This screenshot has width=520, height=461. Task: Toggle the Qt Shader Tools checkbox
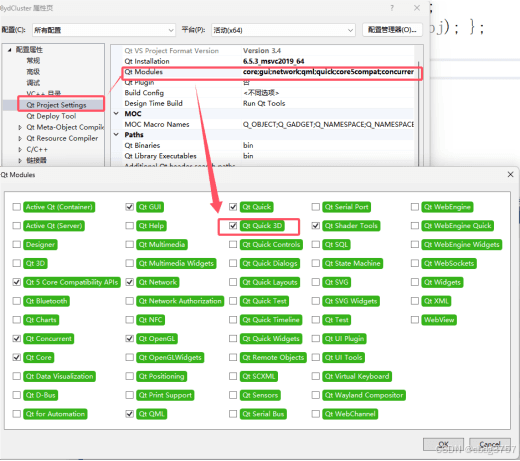(x=315, y=226)
